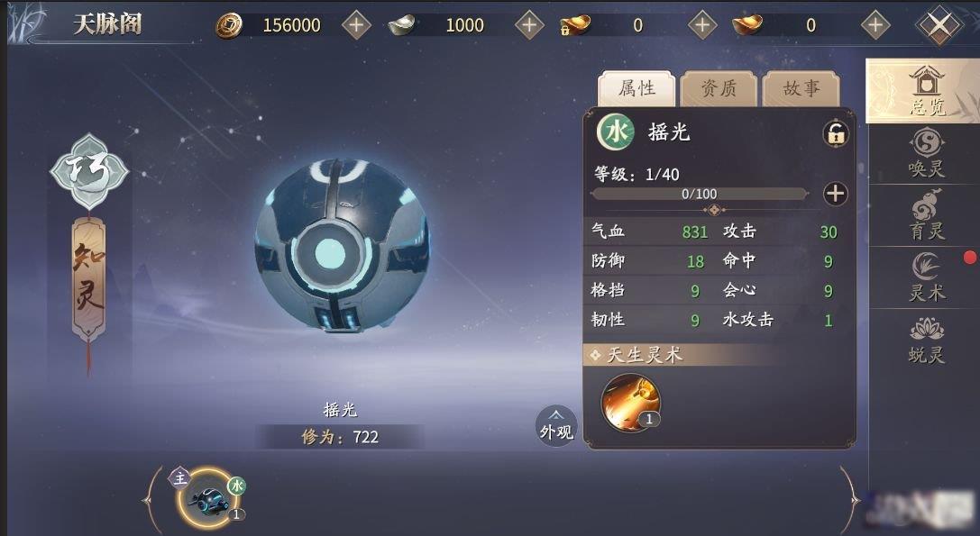Expand the 外观 appearance panel

(556, 426)
